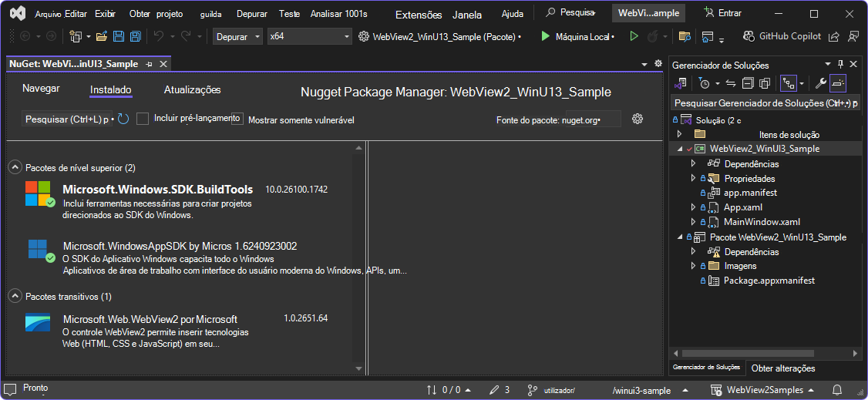Click the NuGet window settings gear icon
The image size is (868, 400).
658,64
